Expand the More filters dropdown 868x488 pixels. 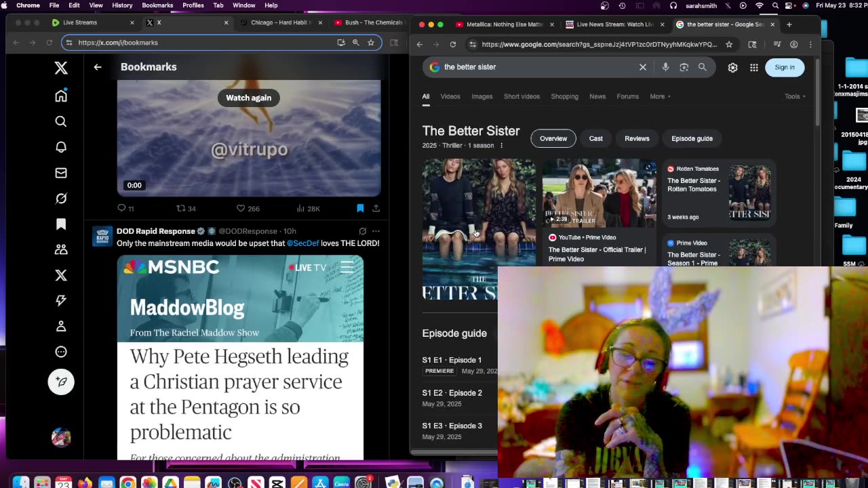(x=660, y=96)
